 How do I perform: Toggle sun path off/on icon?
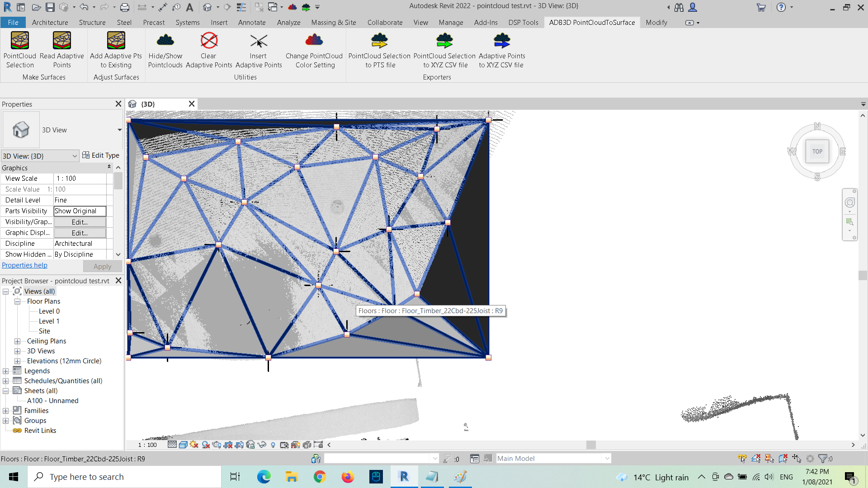[x=194, y=445]
